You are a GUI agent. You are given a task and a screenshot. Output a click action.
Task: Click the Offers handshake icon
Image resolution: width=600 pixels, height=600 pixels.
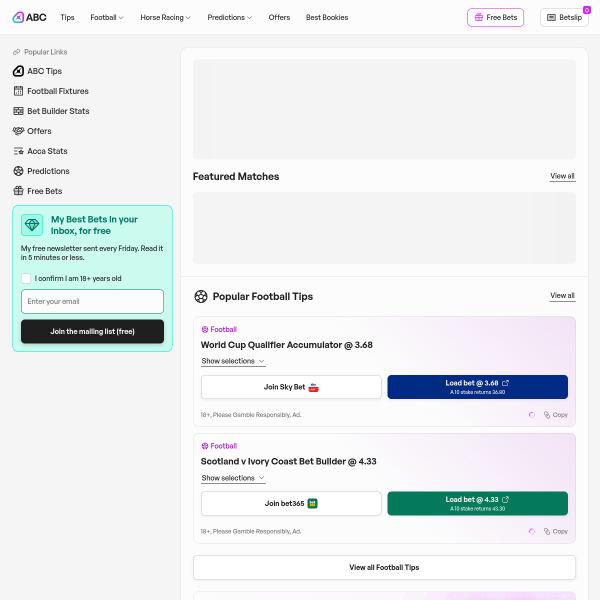pos(18,131)
